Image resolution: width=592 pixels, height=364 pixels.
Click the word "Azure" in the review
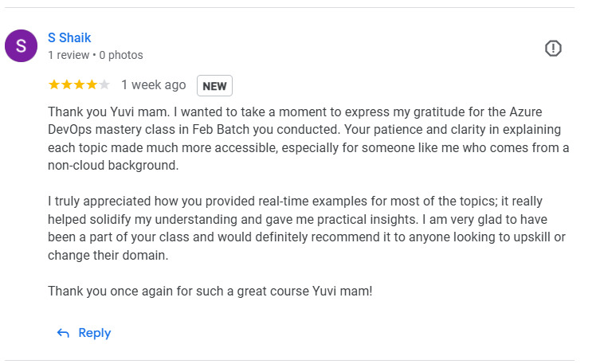coord(526,112)
